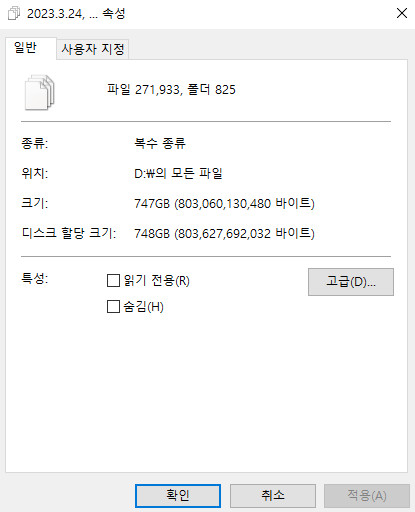Switch to the 일반 tab
The height and width of the screenshot is (512, 415).
[x=25, y=48]
